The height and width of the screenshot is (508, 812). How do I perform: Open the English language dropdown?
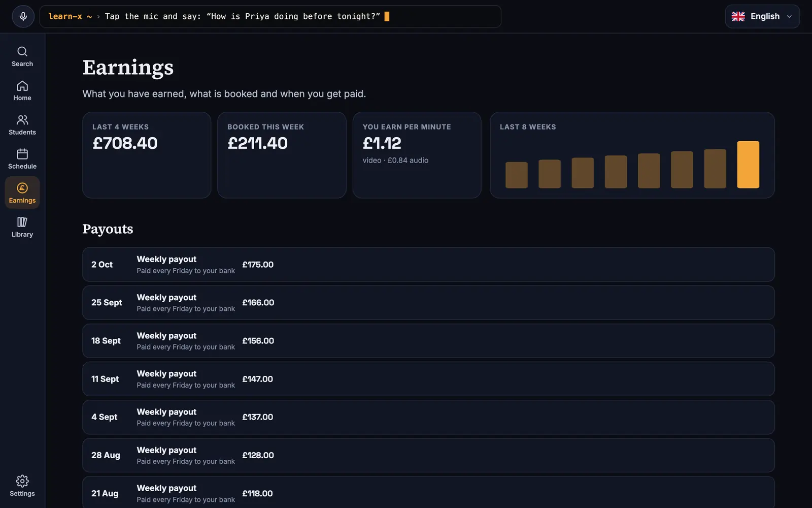(x=762, y=16)
